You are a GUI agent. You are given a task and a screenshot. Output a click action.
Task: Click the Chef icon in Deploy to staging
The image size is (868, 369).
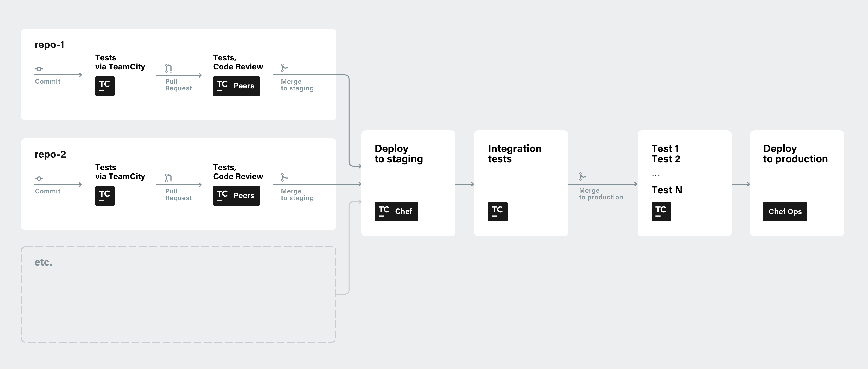pyautogui.click(x=397, y=212)
